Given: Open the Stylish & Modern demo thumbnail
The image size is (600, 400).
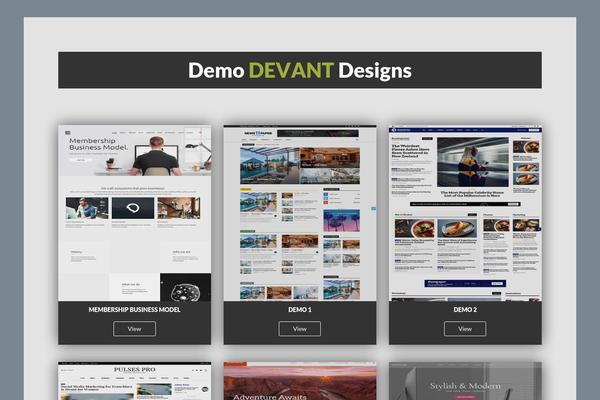Looking at the screenshot, I should click(x=465, y=381).
